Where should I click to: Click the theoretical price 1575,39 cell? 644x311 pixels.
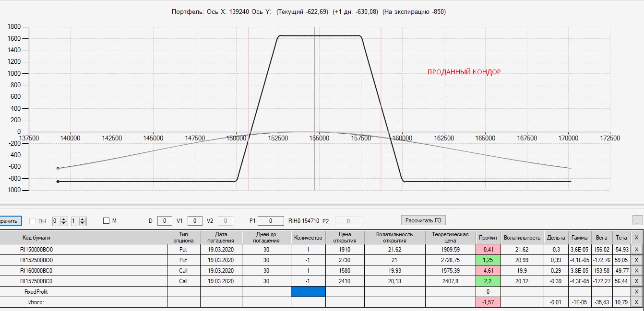point(450,271)
